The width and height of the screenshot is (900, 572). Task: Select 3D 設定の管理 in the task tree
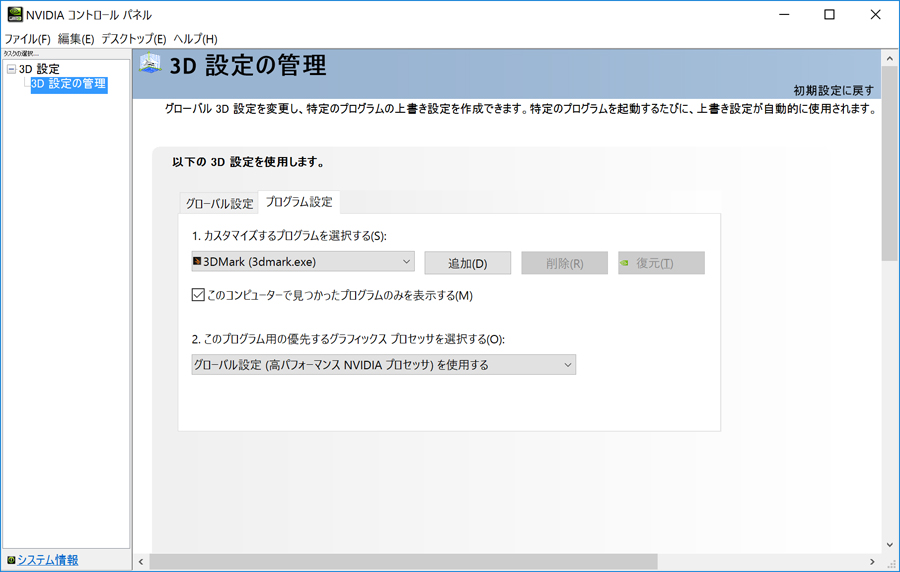pyautogui.click(x=69, y=84)
